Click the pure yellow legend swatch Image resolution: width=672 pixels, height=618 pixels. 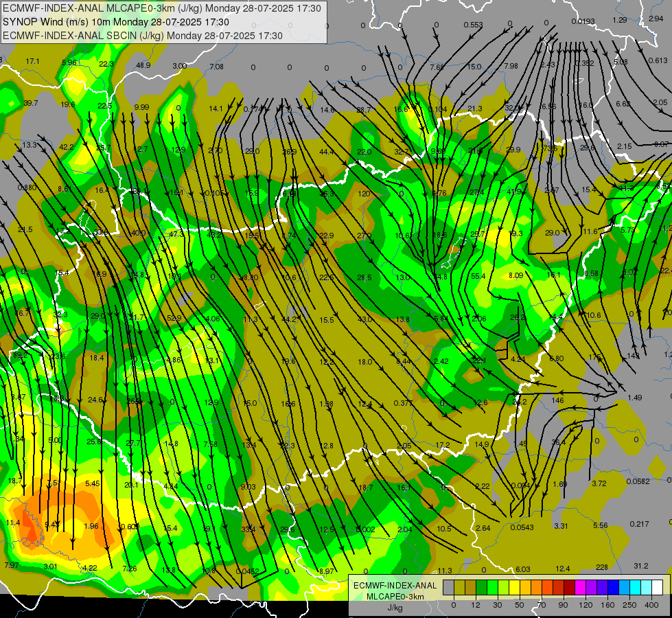[x=515, y=587]
